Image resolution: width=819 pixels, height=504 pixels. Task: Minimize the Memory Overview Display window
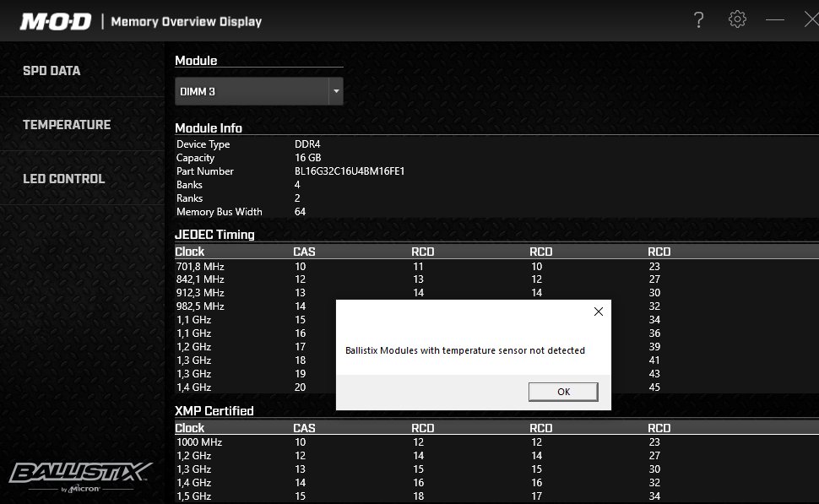(775, 20)
